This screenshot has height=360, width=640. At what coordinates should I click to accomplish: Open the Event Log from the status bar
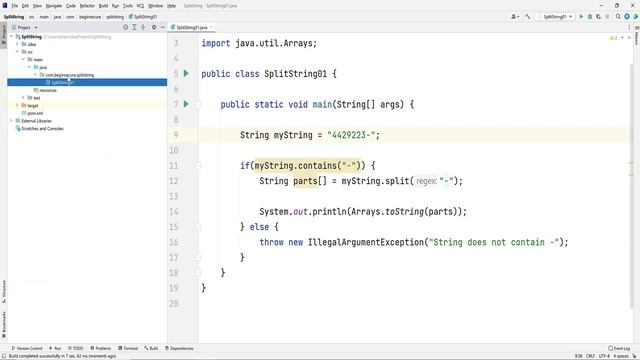pyautogui.click(x=619, y=348)
